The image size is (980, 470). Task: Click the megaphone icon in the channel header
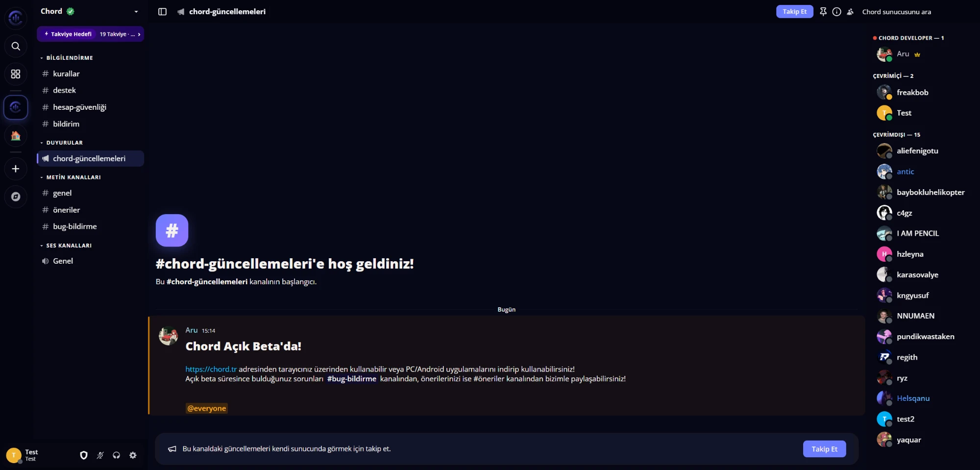click(181, 12)
